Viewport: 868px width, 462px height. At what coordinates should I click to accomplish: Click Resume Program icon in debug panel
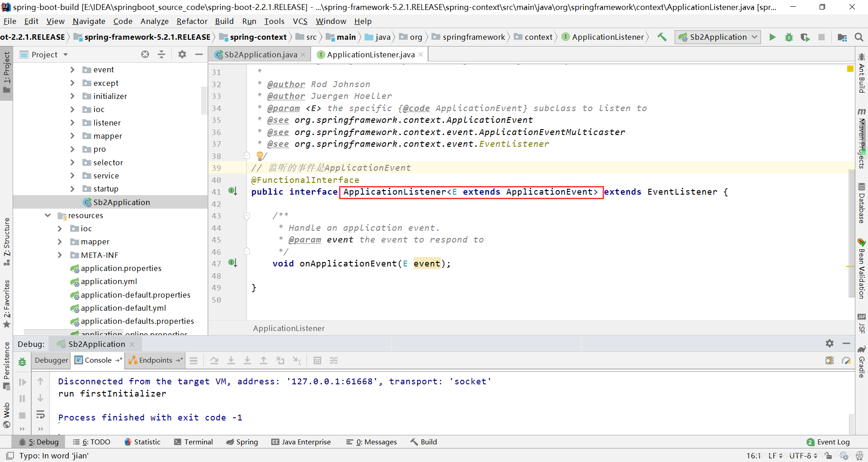22,382
